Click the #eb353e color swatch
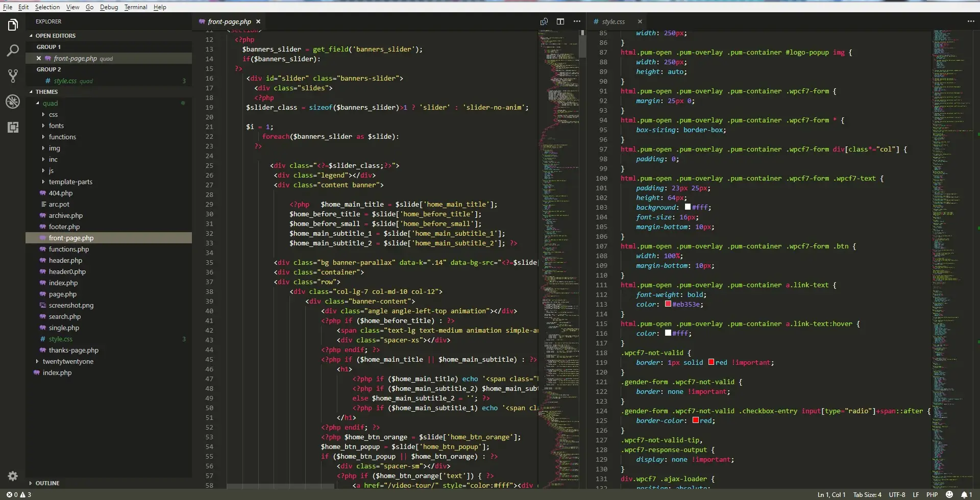The height and width of the screenshot is (500, 980). 668,304
